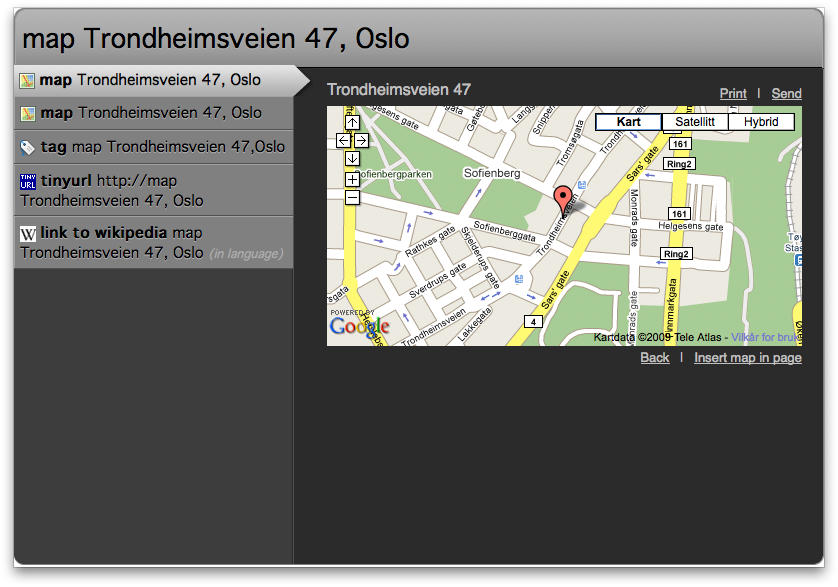Zoom in with the plus button
838x587 pixels.
pyautogui.click(x=352, y=180)
